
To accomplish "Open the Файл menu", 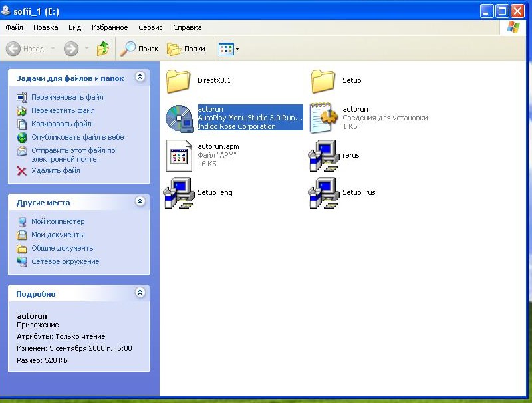I will click(x=14, y=27).
